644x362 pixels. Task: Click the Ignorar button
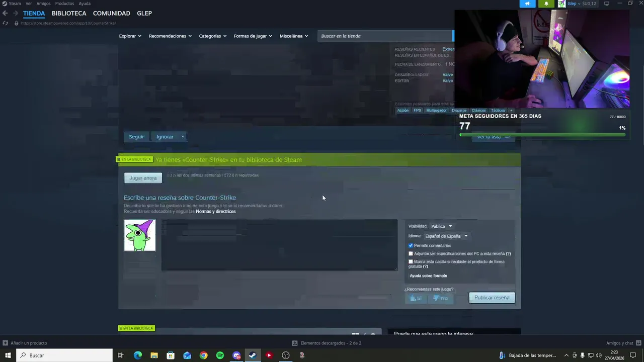pos(165,137)
